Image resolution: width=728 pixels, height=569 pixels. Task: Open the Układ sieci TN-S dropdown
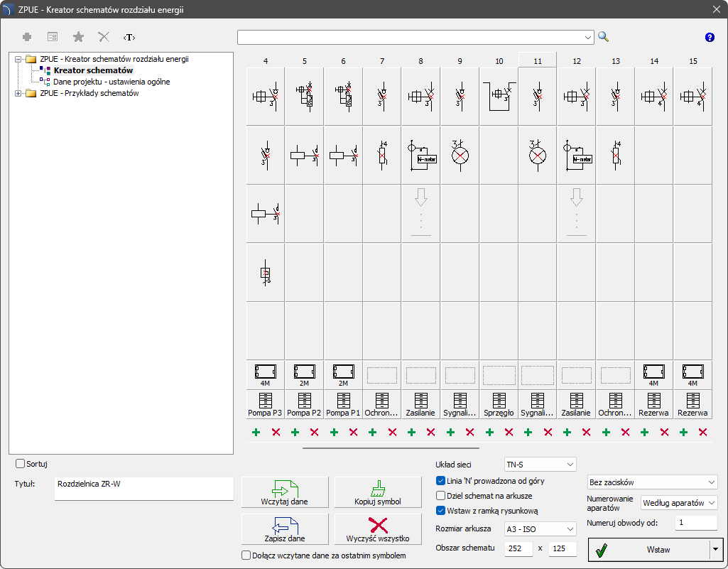tap(540, 465)
